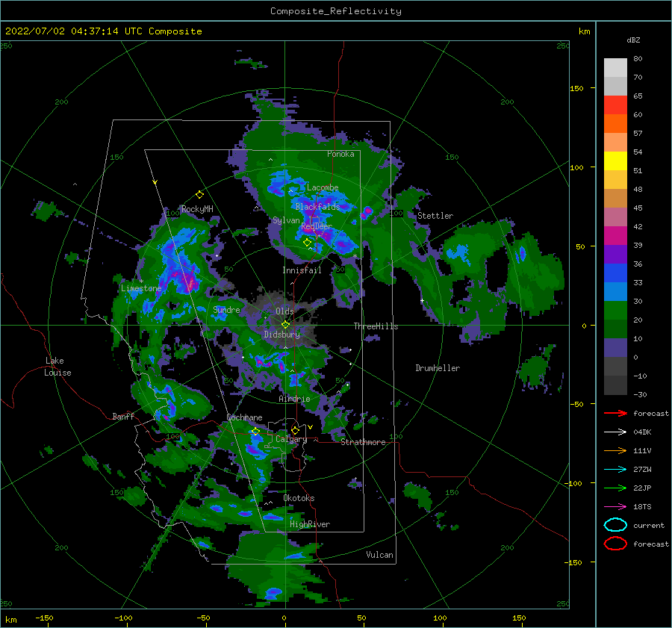Click the Strathmore town label
672x628 pixels.
pos(363,442)
